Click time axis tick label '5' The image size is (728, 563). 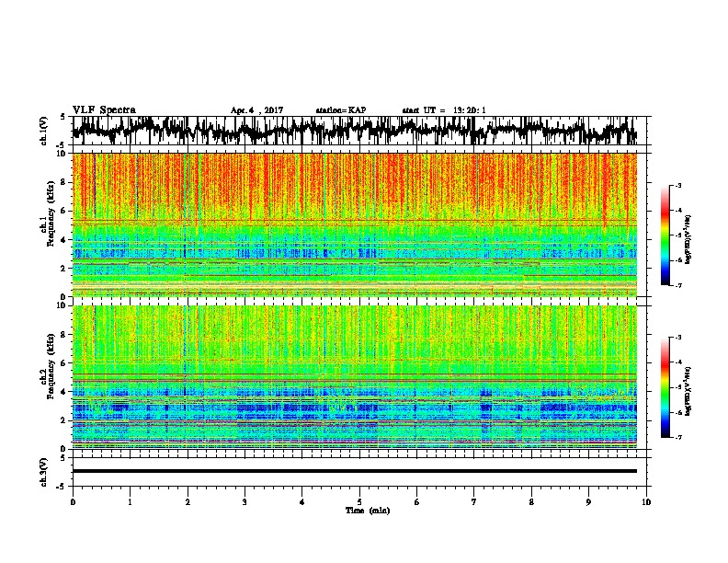coord(359,502)
